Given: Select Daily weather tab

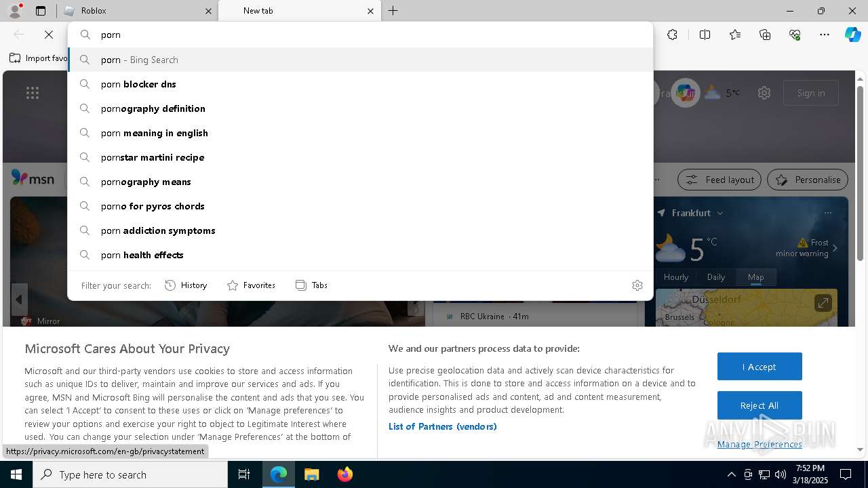Looking at the screenshot, I should (716, 277).
